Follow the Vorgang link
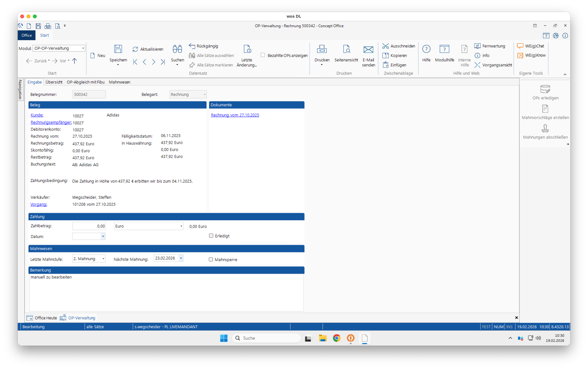The height and width of the screenshot is (369, 588). click(39, 204)
